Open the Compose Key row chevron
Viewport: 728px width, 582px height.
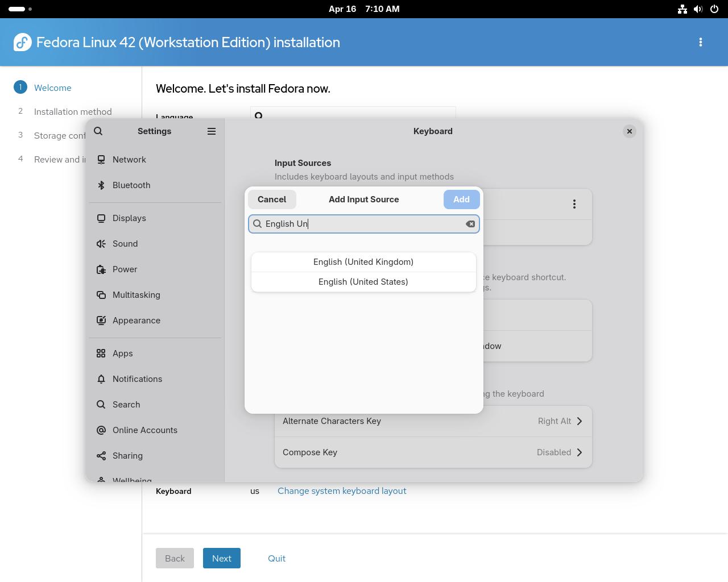pos(580,452)
